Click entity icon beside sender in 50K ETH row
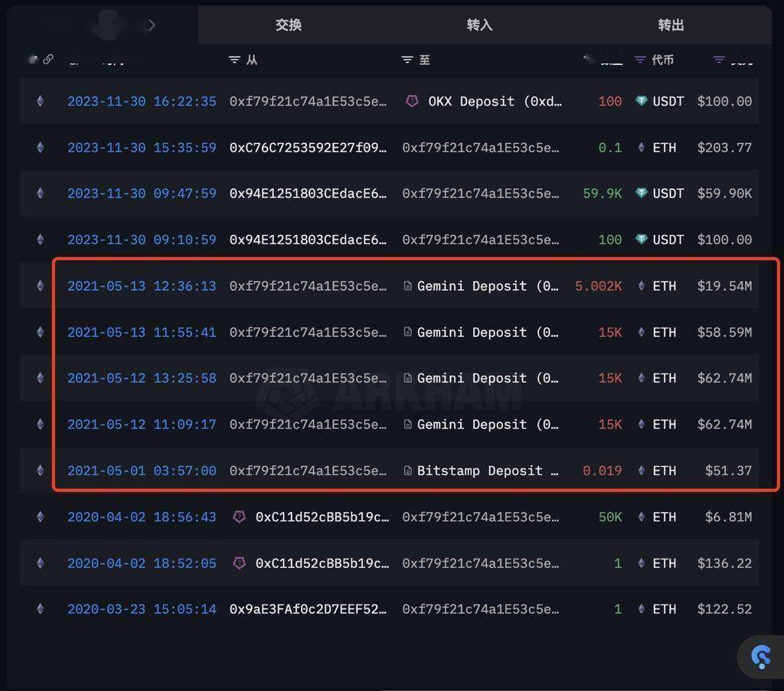784x691 pixels. click(x=240, y=517)
